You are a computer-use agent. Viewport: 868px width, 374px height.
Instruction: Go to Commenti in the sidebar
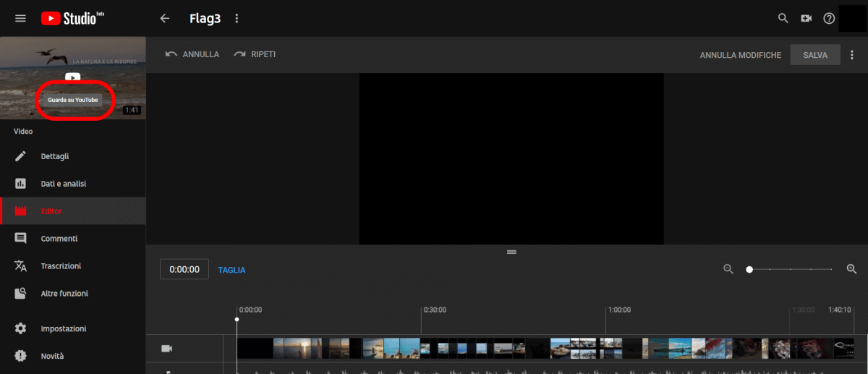[59, 239]
